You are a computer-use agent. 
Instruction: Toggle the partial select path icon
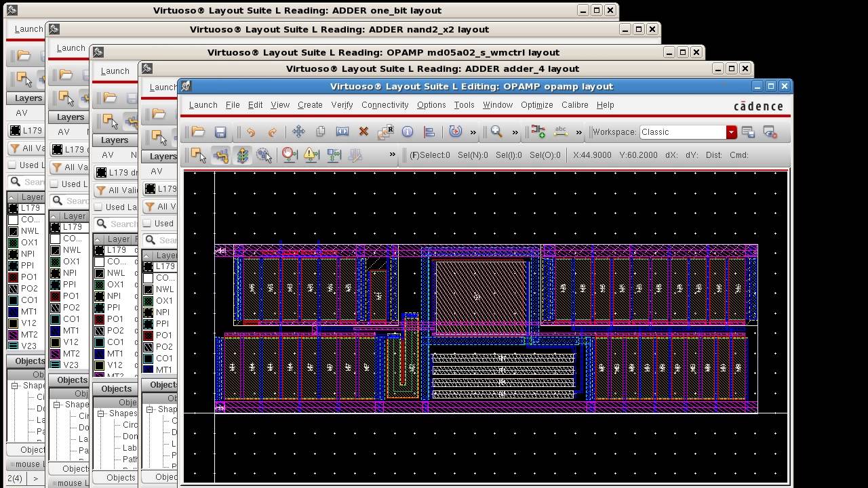(x=220, y=155)
